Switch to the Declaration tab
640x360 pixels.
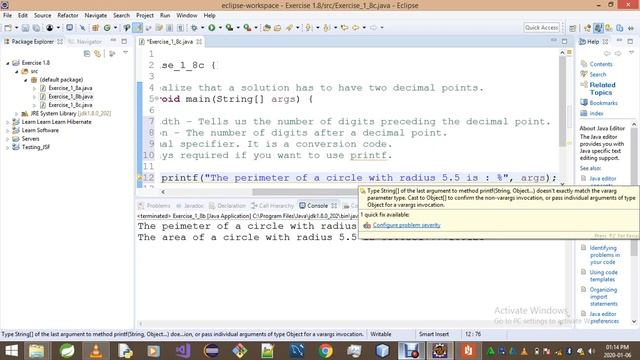click(227, 206)
